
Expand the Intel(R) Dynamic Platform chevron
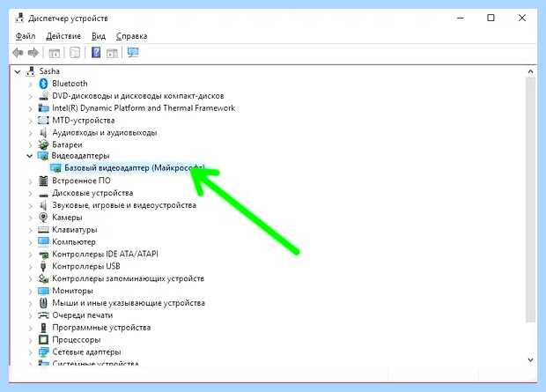pyautogui.click(x=30, y=108)
